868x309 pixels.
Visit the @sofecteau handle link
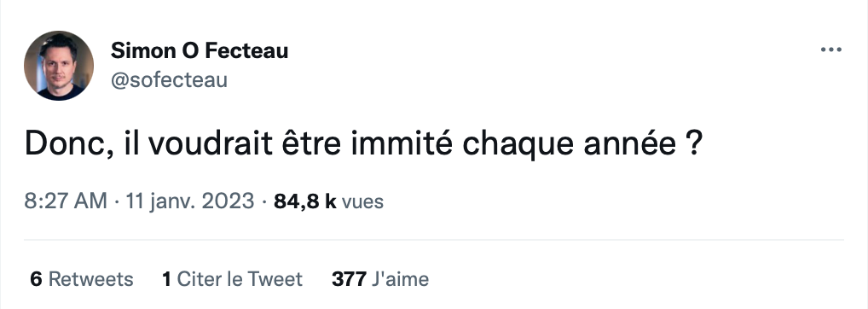point(169,79)
